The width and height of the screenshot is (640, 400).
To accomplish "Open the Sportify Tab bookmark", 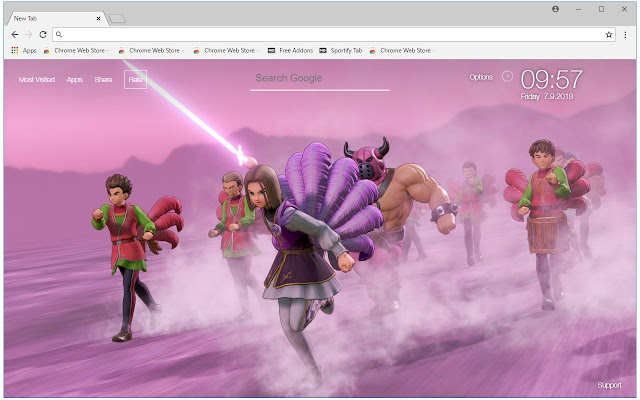I will [x=340, y=50].
